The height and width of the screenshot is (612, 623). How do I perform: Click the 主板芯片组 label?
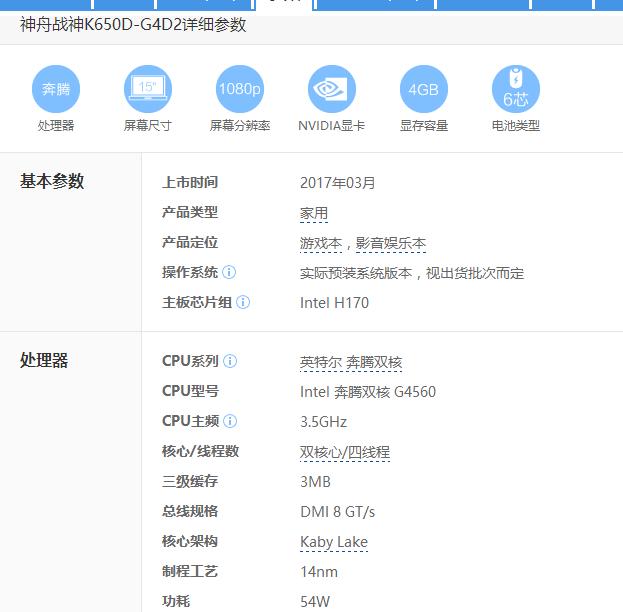(197, 302)
